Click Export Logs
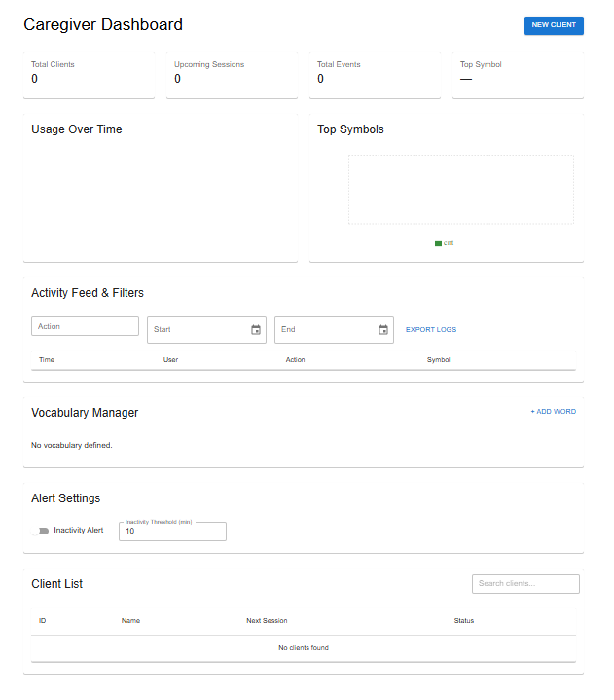 click(x=431, y=330)
